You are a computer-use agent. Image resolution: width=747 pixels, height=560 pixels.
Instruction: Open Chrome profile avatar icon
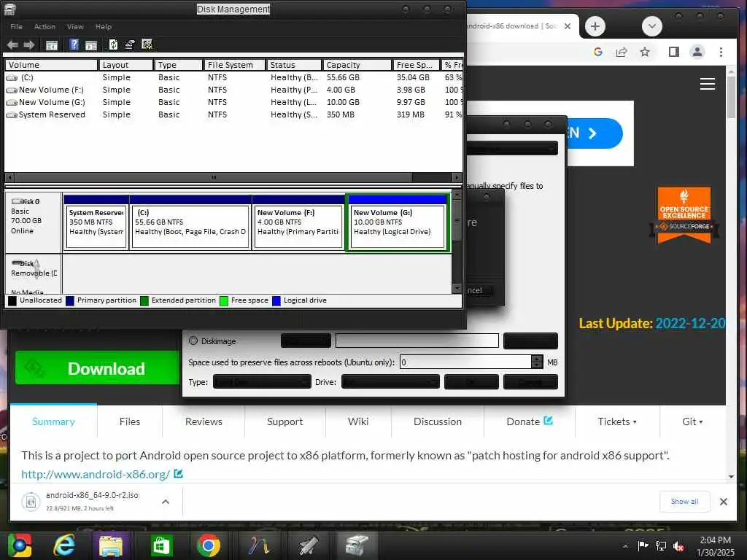(x=697, y=52)
